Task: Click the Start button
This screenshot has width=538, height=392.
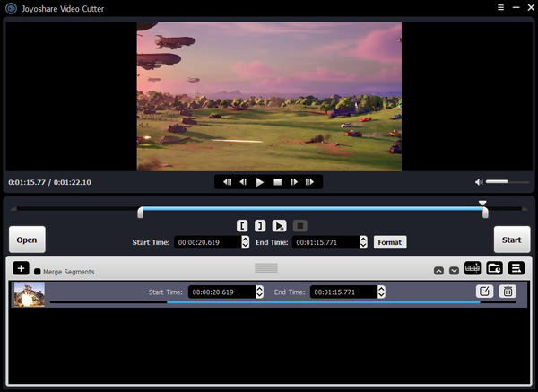Action: [x=512, y=240]
